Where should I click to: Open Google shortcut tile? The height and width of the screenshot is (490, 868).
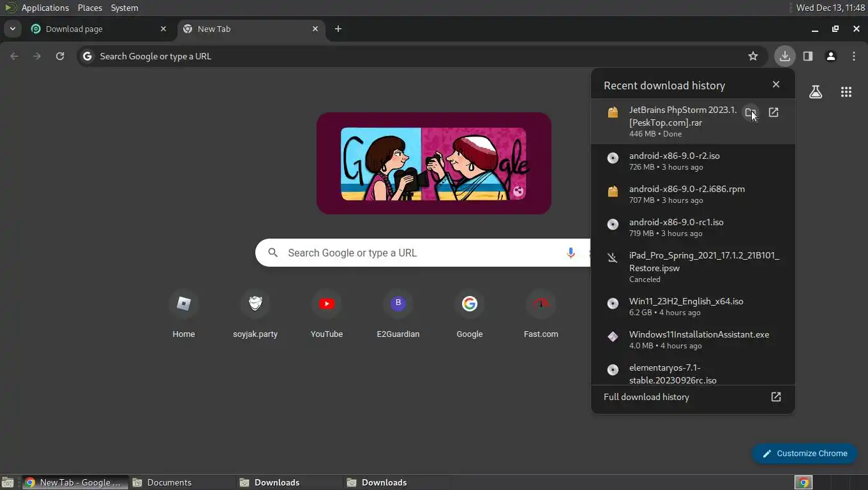tap(470, 313)
